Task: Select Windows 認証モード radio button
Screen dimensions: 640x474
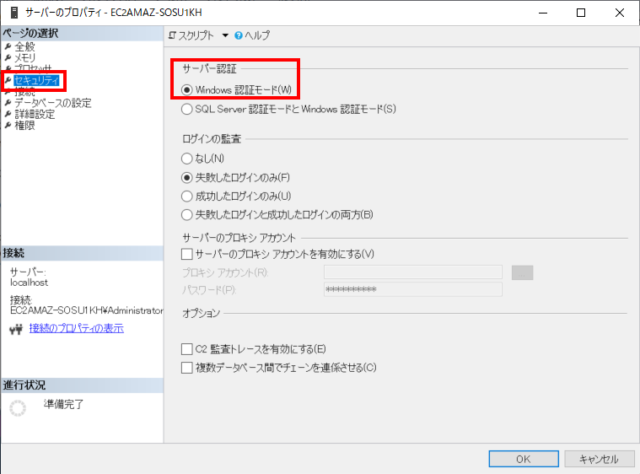Action: pos(187,90)
